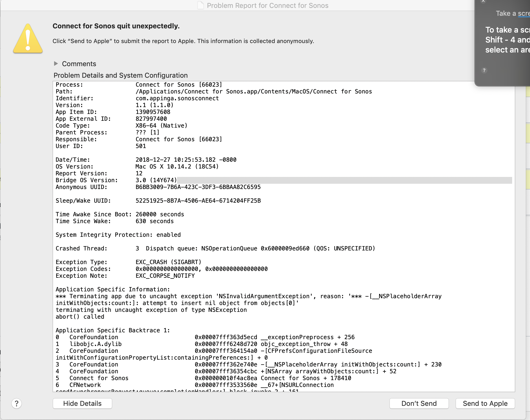Click the help icon in the tip popup

tap(484, 70)
